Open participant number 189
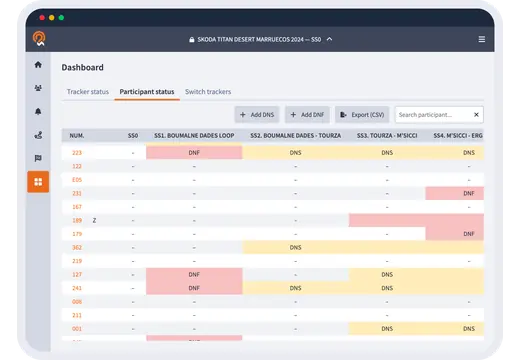The image size is (520, 360). tap(77, 220)
